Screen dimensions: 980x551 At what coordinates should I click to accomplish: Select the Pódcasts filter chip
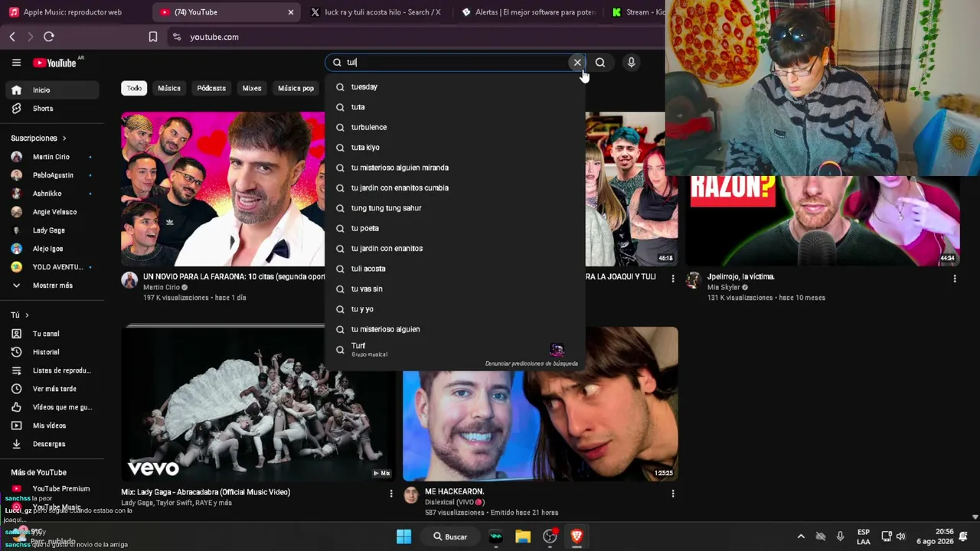coord(211,88)
